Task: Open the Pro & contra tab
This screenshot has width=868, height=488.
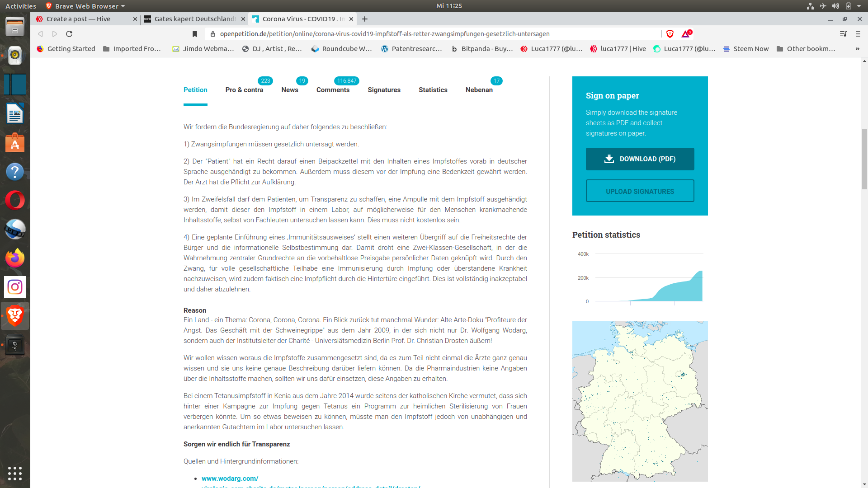Action: (x=244, y=90)
